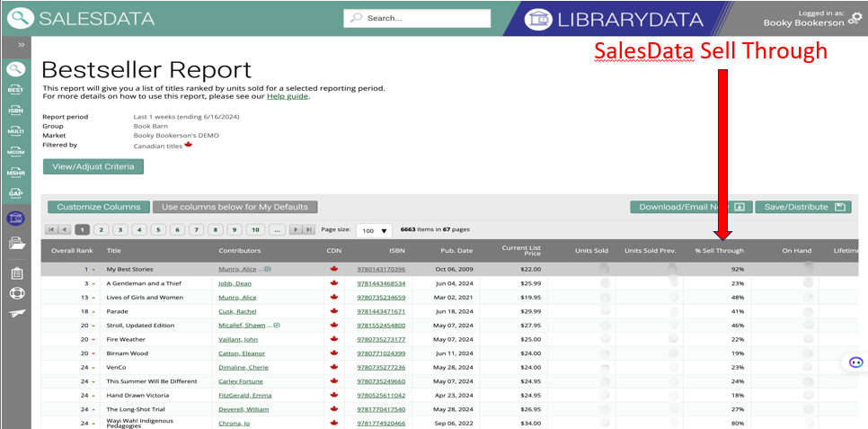Click the ellipsis more-pages button
Image resolution: width=868 pixels, height=429 pixels.
278,229
